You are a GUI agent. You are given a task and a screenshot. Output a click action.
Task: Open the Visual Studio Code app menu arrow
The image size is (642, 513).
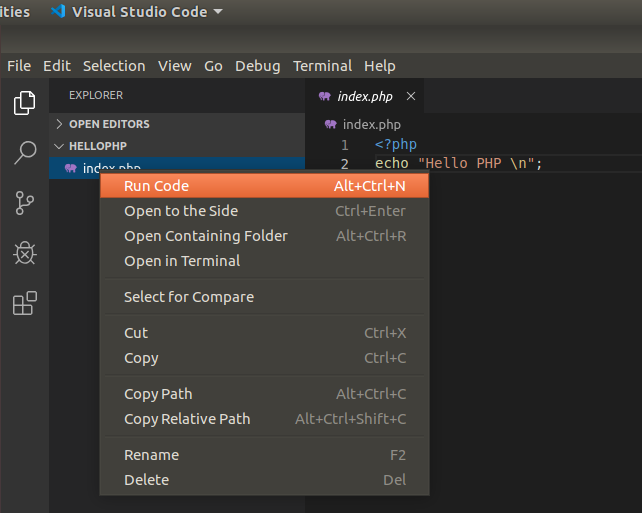point(218,11)
